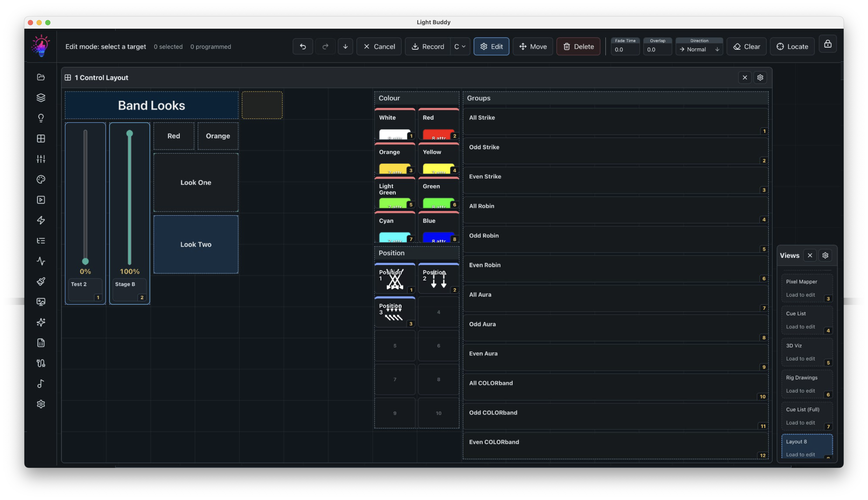Toggle the Look Two button
Image resolution: width=868 pixels, height=500 pixels.
point(196,244)
